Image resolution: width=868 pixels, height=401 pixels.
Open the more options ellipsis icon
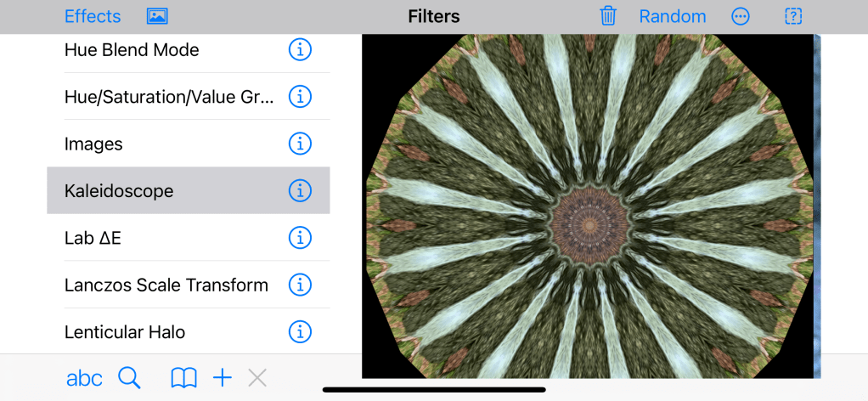(x=741, y=16)
